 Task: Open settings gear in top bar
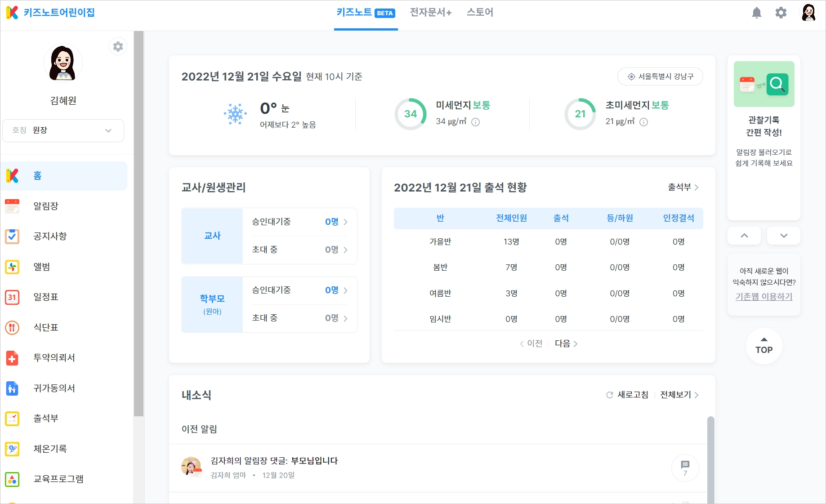coord(781,13)
